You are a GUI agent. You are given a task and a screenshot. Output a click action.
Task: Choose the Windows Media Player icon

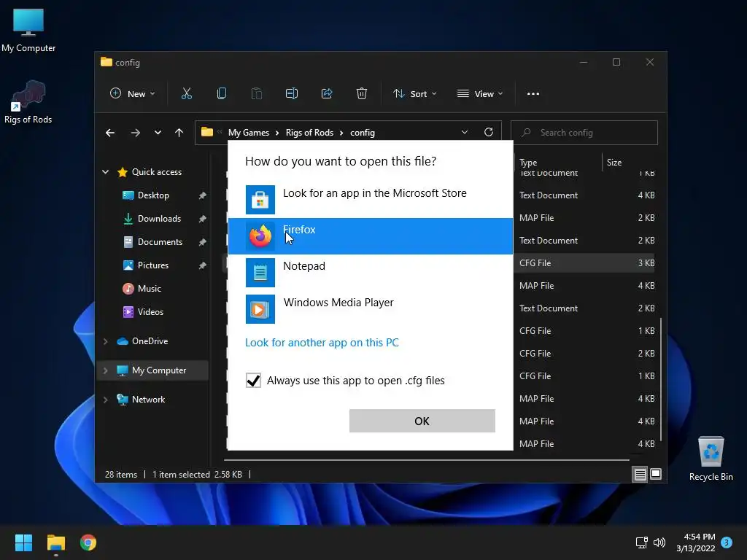tap(260, 309)
